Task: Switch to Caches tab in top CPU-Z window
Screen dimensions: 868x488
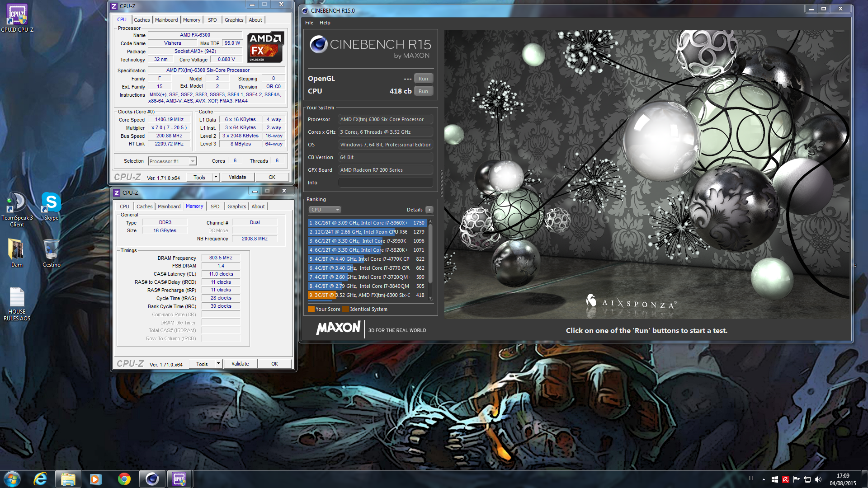Action: click(x=142, y=20)
